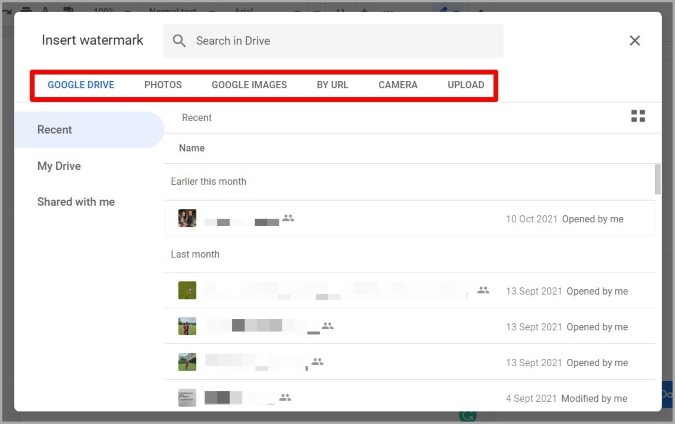
Task: Click the Search in Drive field
Action: (x=333, y=41)
